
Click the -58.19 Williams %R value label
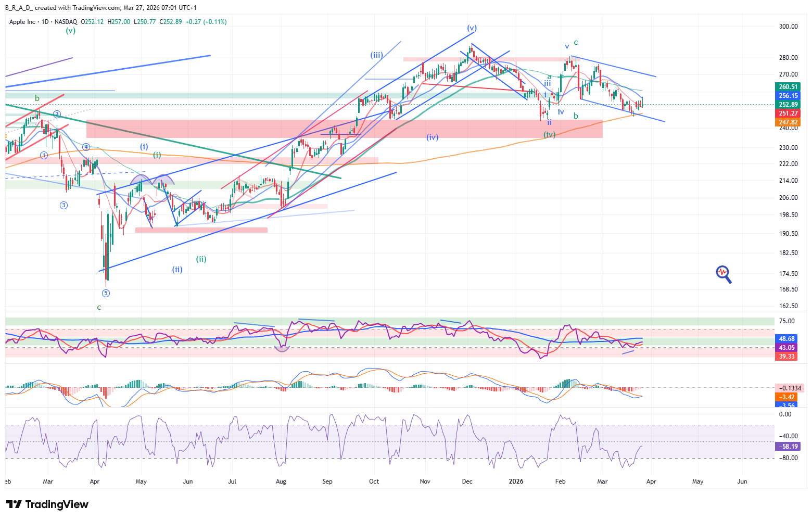789,447
